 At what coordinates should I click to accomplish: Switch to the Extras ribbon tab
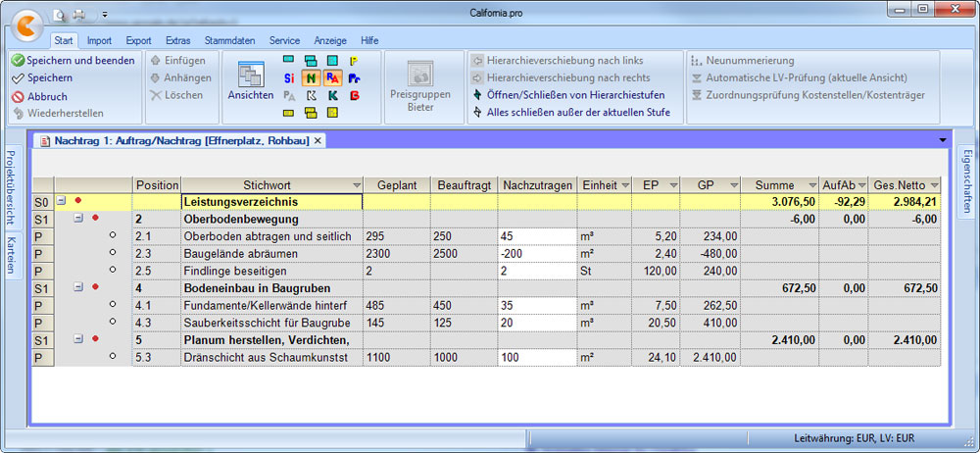point(177,40)
